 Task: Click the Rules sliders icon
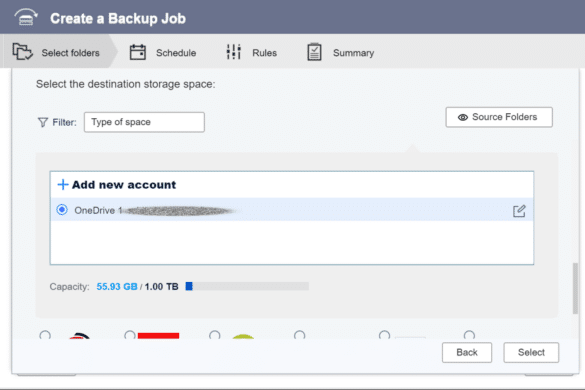pyautogui.click(x=234, y=52)
